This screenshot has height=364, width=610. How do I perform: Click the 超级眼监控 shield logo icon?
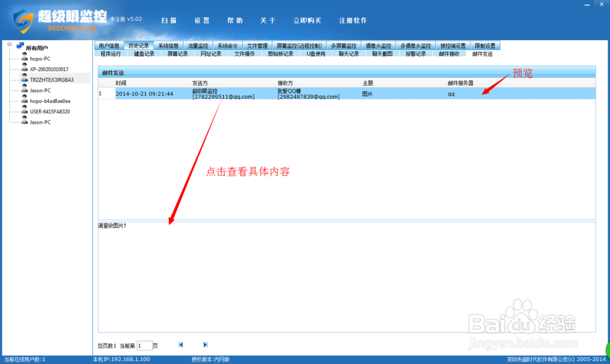pyautogui.click(x=23, y=21)
